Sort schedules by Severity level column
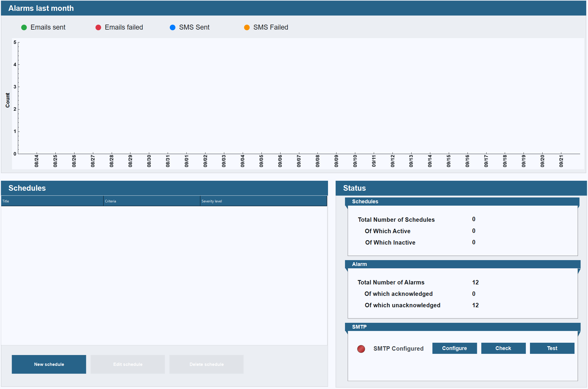Viewport: 588px width, 389px height. pos(264,201)
